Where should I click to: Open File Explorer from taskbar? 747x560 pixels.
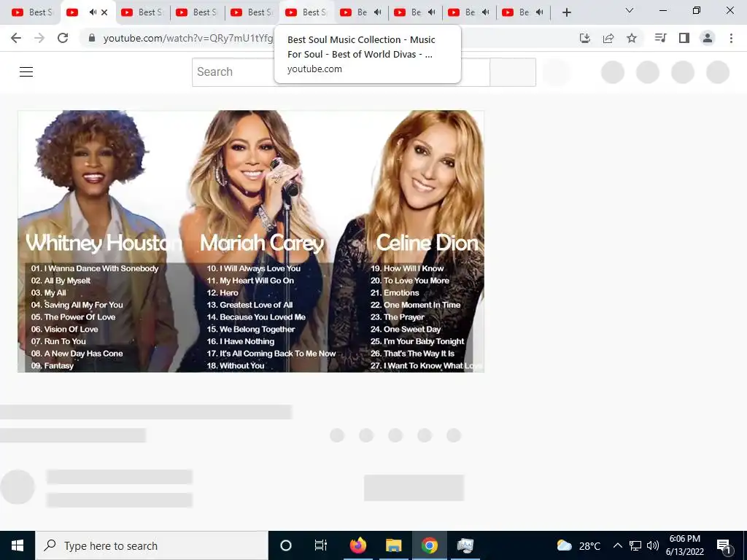393,545
